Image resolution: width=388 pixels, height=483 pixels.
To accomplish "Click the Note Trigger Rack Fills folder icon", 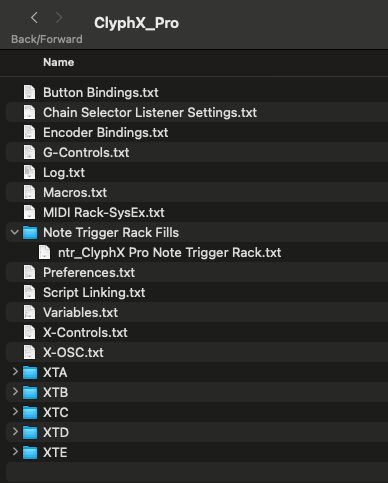I will tap(30, 232).
